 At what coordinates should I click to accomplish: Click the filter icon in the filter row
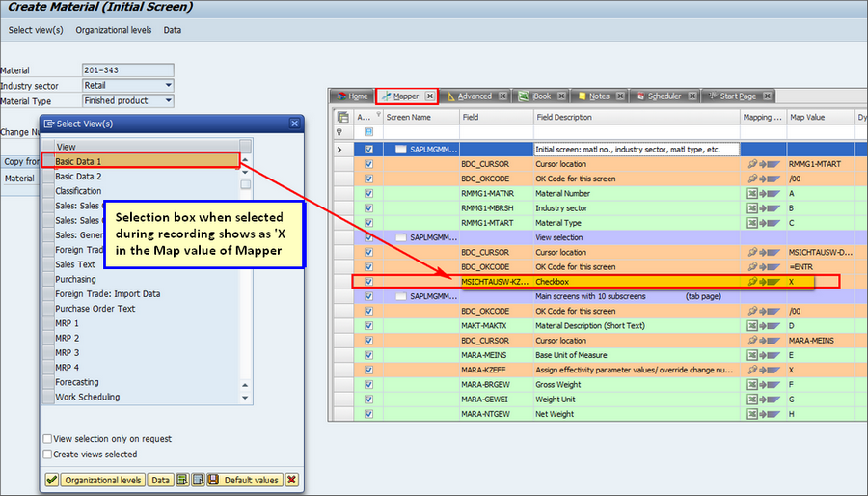click(339, 132)
